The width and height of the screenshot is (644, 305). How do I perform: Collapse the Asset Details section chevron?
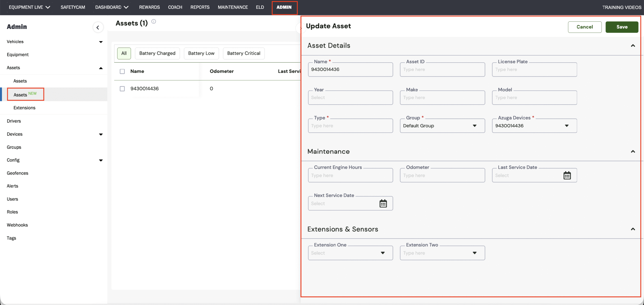[633, 45]
